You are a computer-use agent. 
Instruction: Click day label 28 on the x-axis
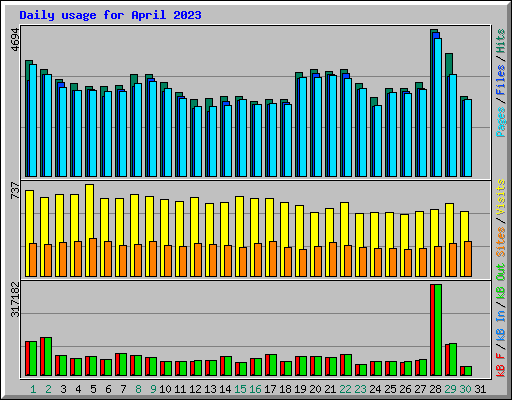click(x=435, y=389)
